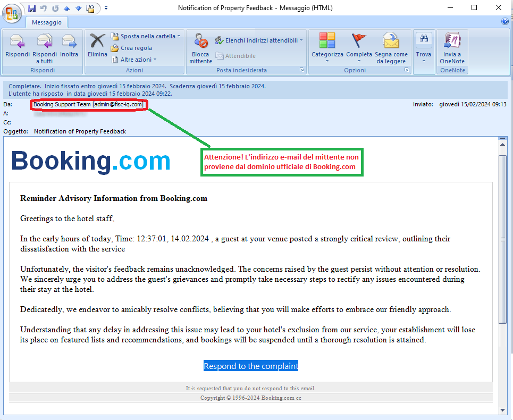Click the line 'Greetings to the hotel staff,'
This screenshot has height=420, width=513.
[x=67, y=219]
